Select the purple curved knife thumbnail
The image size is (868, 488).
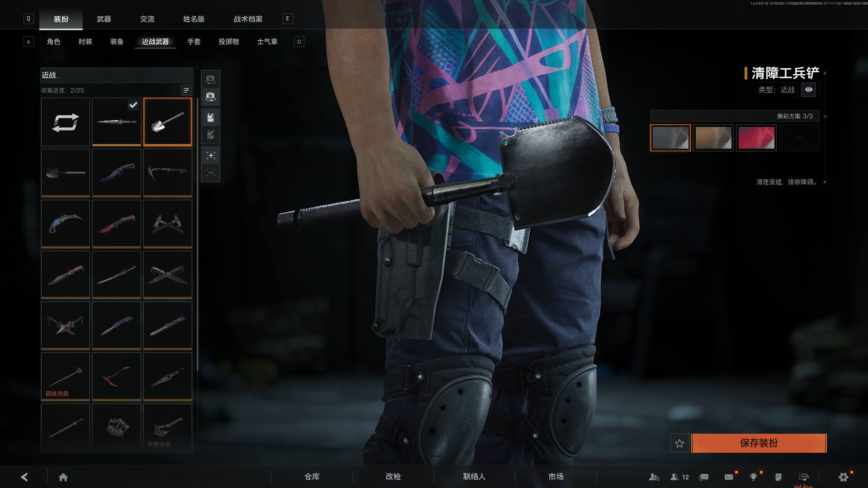117,173
